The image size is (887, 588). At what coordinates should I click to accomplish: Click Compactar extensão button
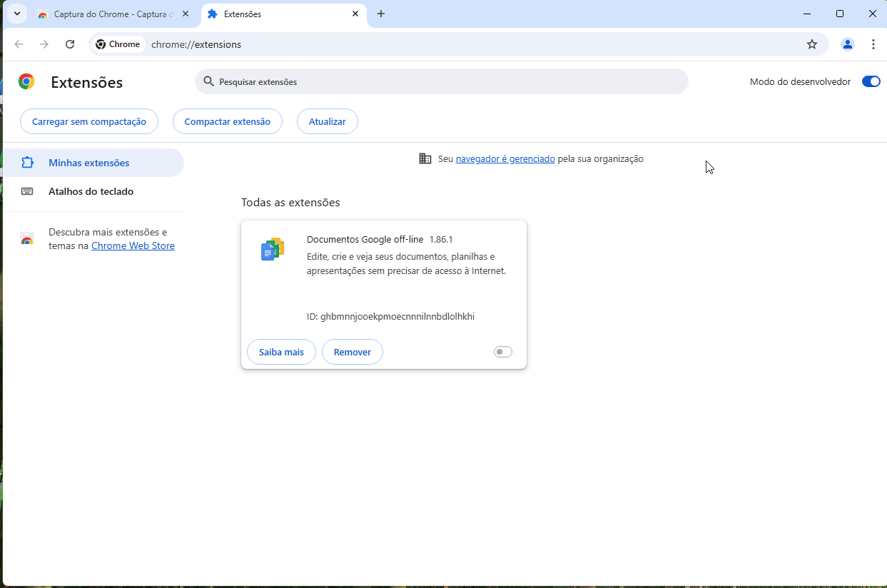click(x=228, y=121)
